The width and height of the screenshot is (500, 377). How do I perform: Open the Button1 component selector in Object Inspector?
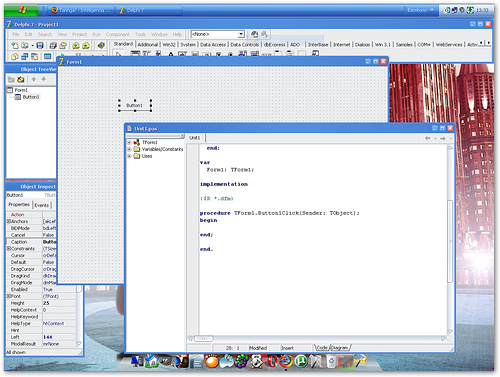[x=31, y=195]
